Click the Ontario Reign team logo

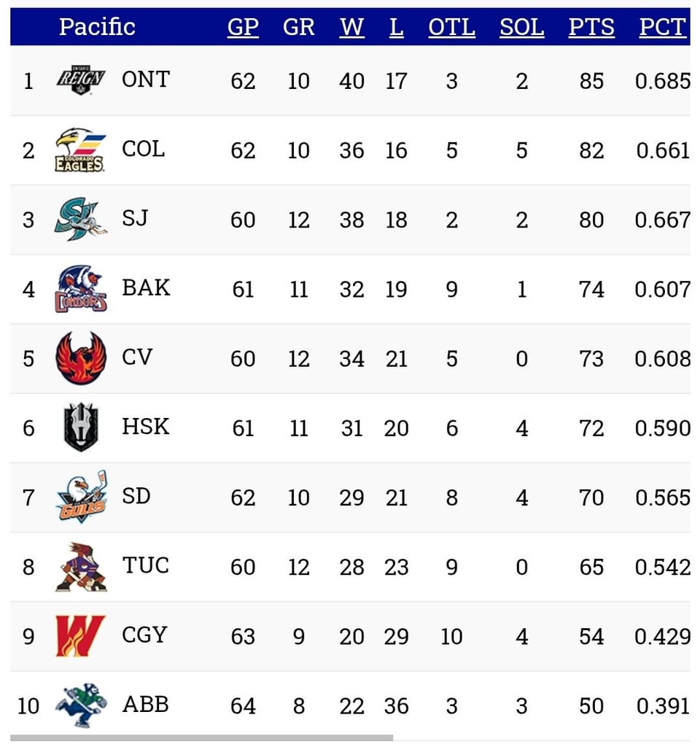(x=81, y=80)
